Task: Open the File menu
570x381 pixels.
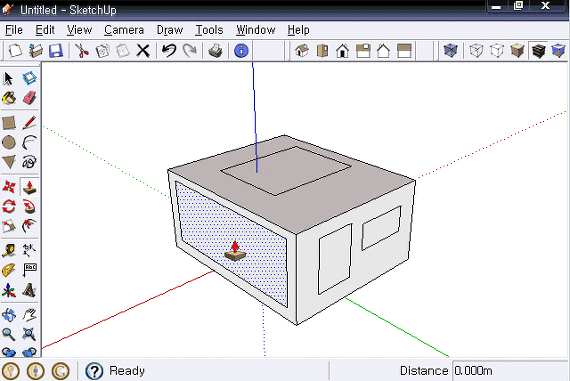Action: click(x=14, y=30)
